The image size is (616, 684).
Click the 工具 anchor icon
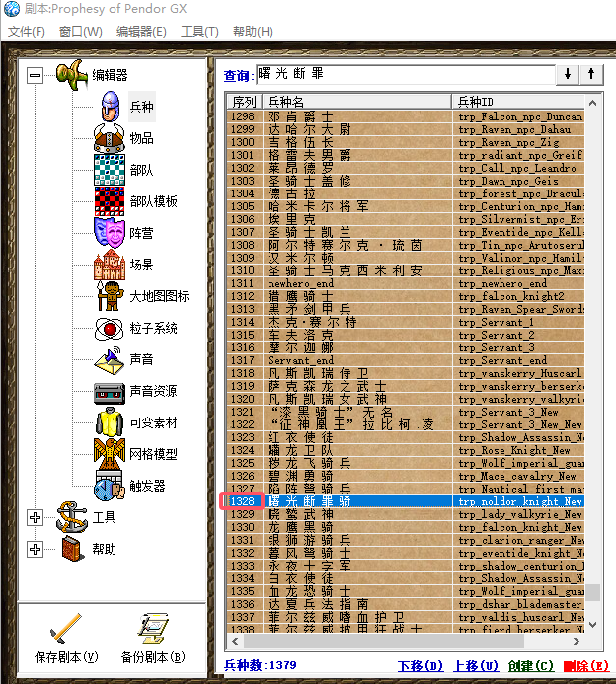click(72, 517)
